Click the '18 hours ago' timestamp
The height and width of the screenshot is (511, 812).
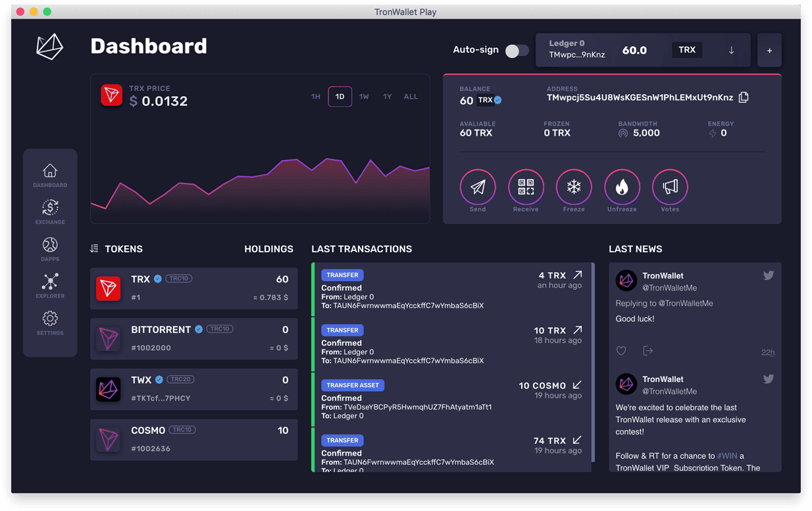click(558, 340)
